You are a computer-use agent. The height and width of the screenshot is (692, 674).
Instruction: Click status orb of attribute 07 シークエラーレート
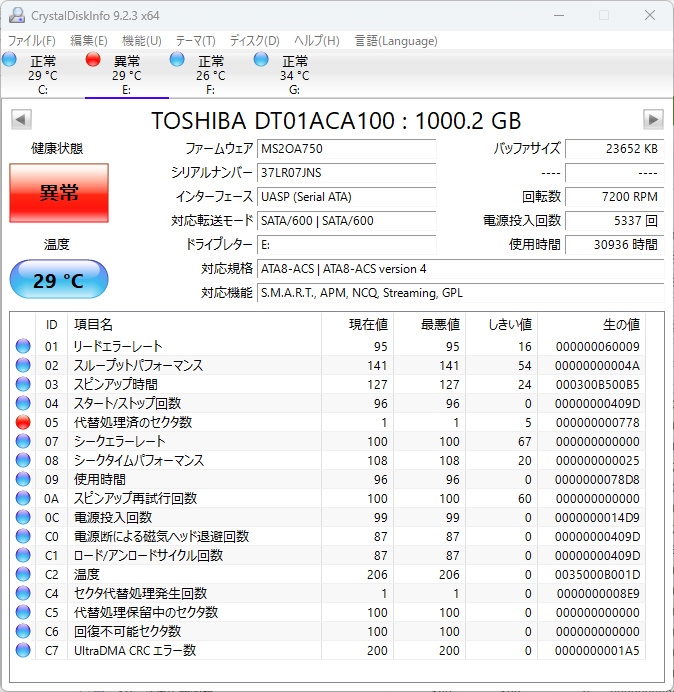23,441
